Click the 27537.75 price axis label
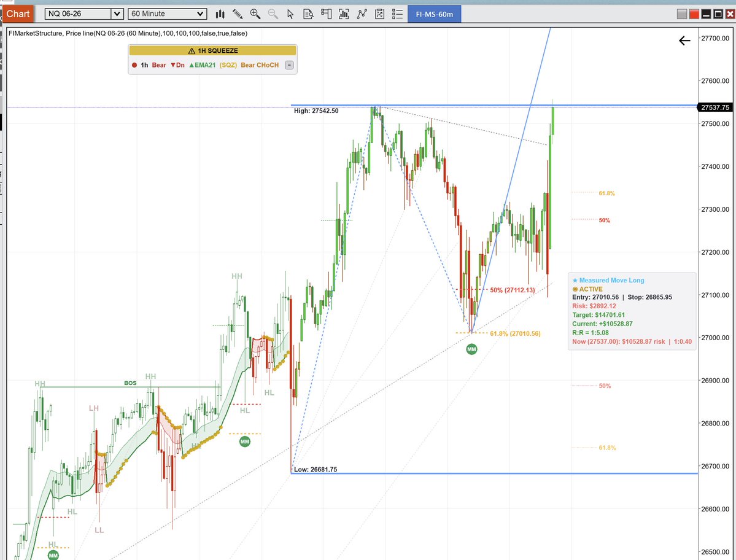Viewport: 736px width, 560px height. [715, 107]
